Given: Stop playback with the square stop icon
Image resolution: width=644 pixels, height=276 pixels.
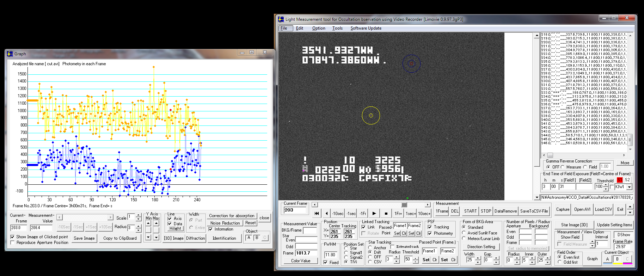Looking at the screenshot, I should click(386, 213).
